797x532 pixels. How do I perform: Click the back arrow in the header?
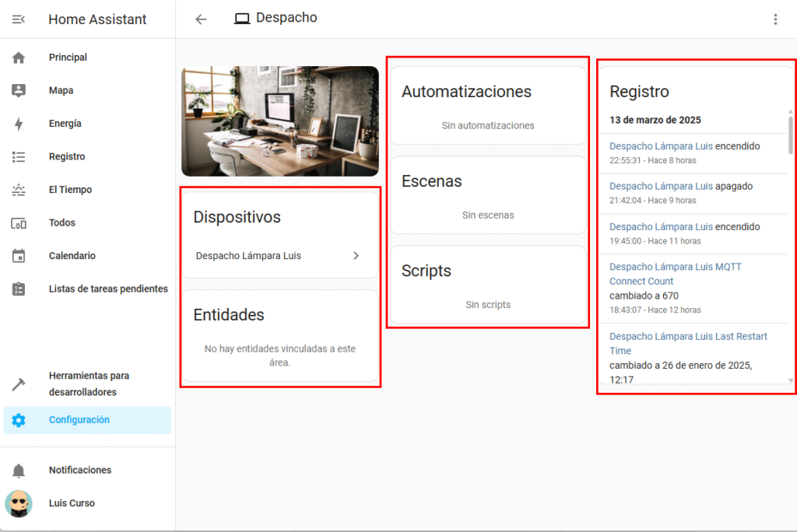201,19
